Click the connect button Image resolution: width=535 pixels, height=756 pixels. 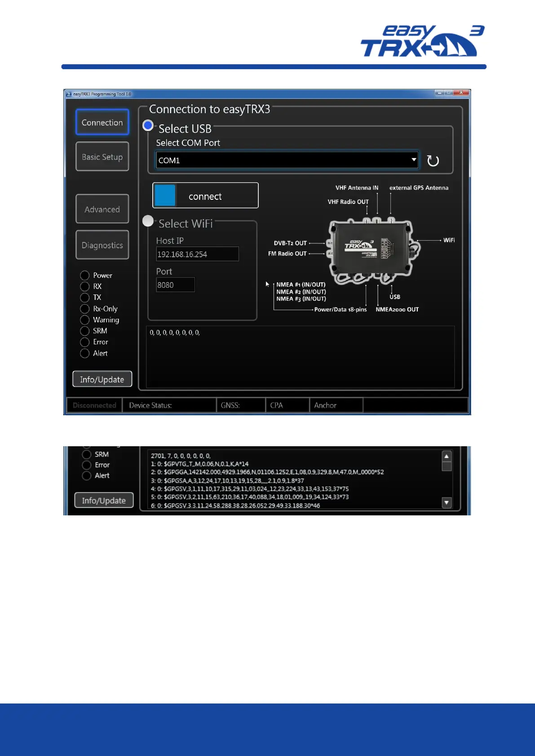(206, 196)
